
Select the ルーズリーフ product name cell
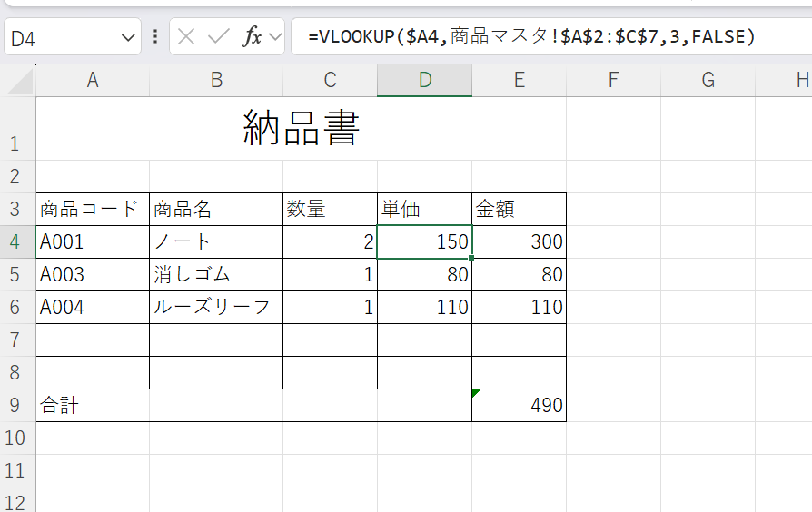click(216, 307)
